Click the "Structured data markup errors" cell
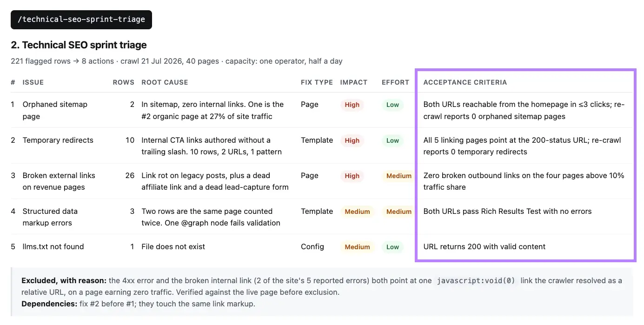Screen dimensions: 644x325 point(50,217)
